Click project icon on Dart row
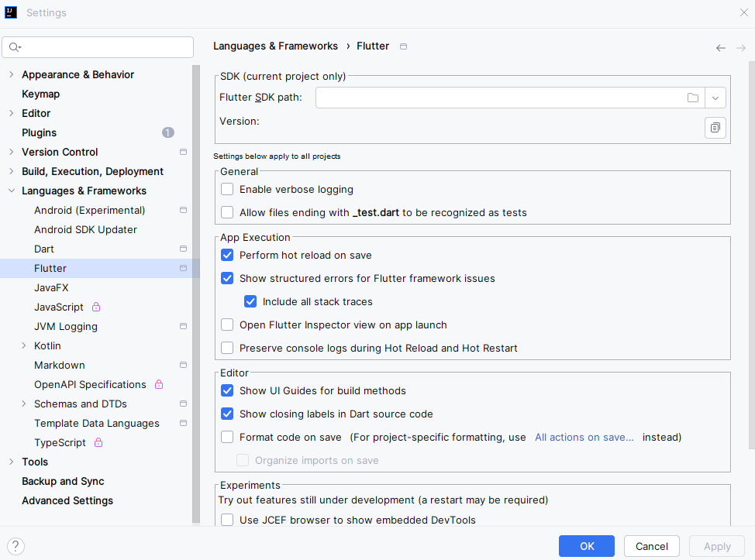The width and height of the screenshot is (755, 560). coord(183,249)
